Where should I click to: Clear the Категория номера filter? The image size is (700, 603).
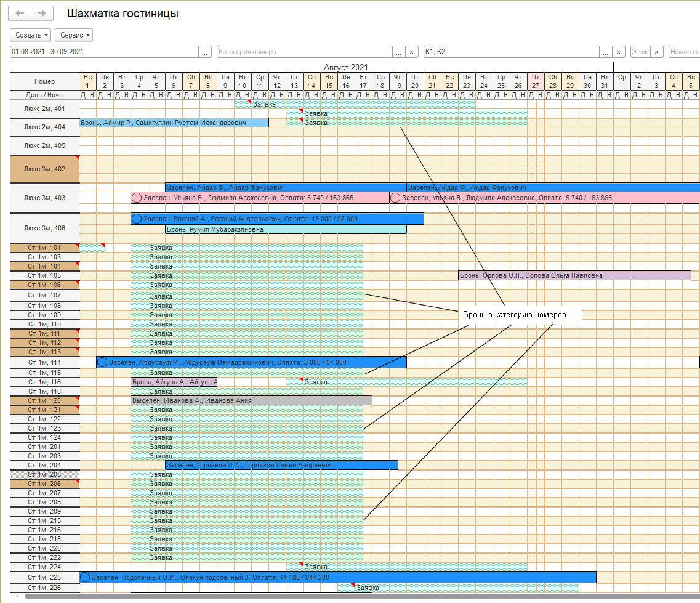click(x=412, y=52)
